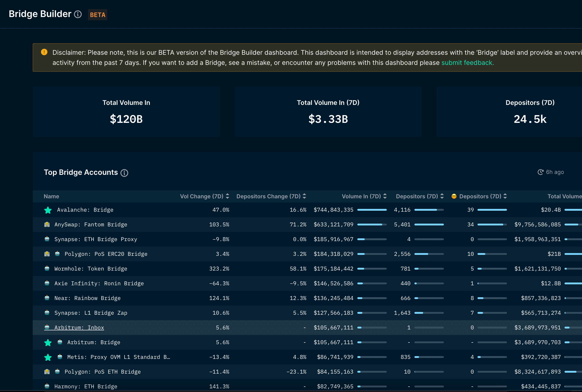Click the $9,756,586,085 total volume value
This screenshot has width=582, height=392.
pos(538,225)
